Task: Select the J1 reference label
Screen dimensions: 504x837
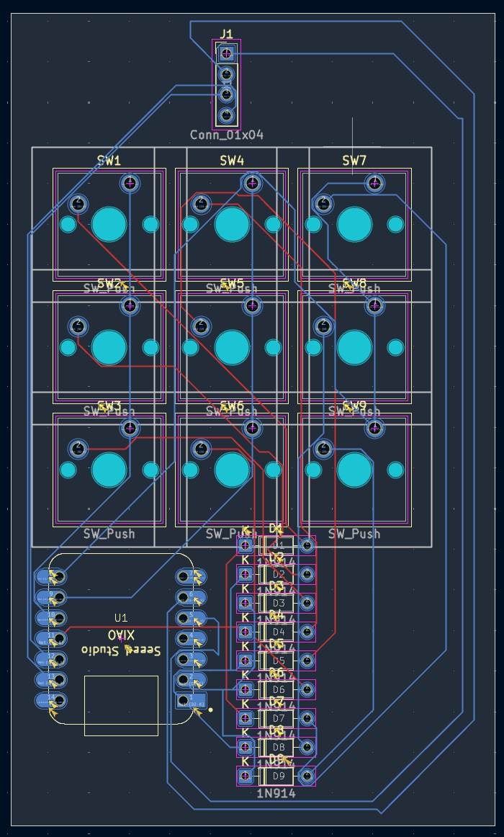Action: pos(227,33)
